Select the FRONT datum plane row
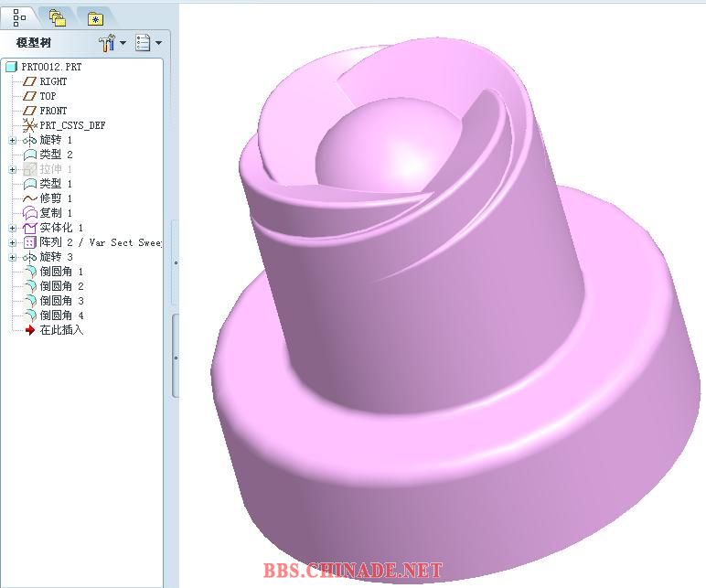Viewport: 706px width, 588px height. click(x=53, y=111)
